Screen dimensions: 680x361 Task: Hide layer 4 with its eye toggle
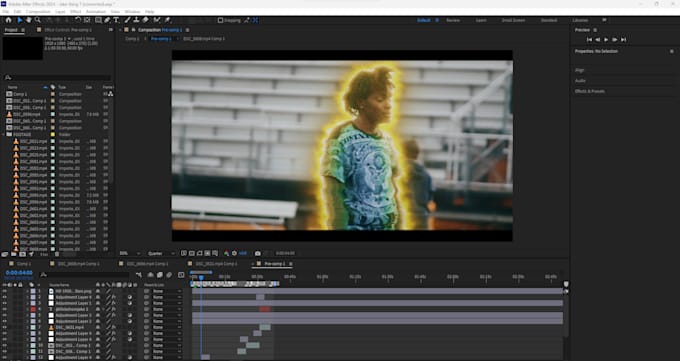coord(5,309)
